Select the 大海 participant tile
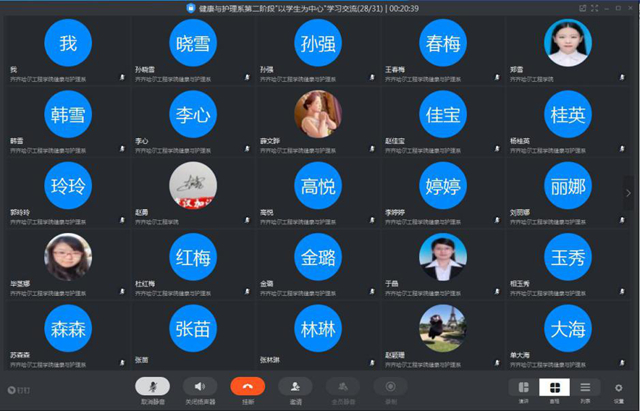640x411 pixels. click(568, 328)
